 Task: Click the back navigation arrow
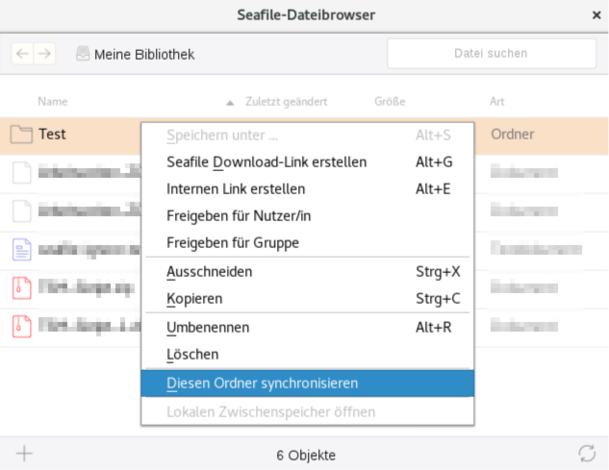click(23, 54)
